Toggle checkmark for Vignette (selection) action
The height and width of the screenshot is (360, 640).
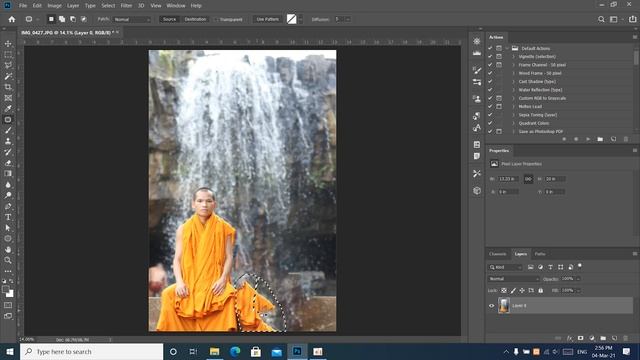(490, 57)
